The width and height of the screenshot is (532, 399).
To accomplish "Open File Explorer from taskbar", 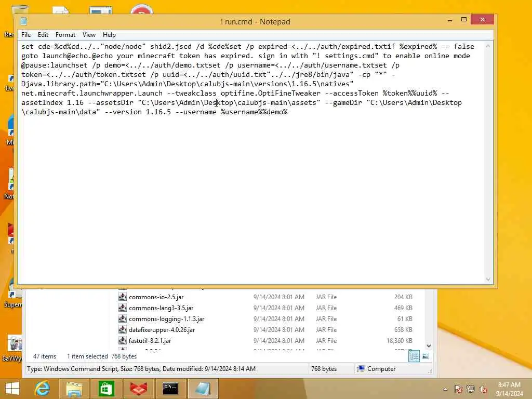I will click(74, 389).
